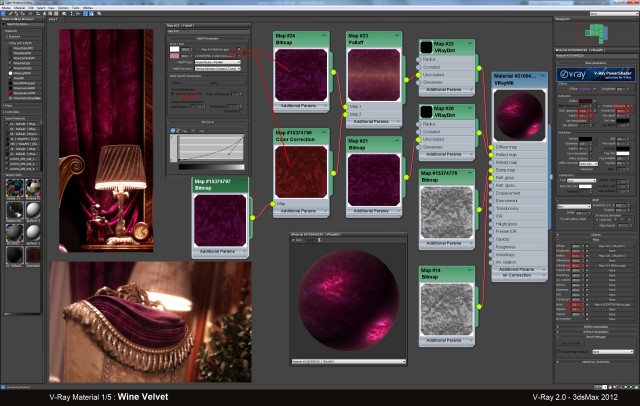Open the Material menu
640x406 pixels.
(19, 8)
